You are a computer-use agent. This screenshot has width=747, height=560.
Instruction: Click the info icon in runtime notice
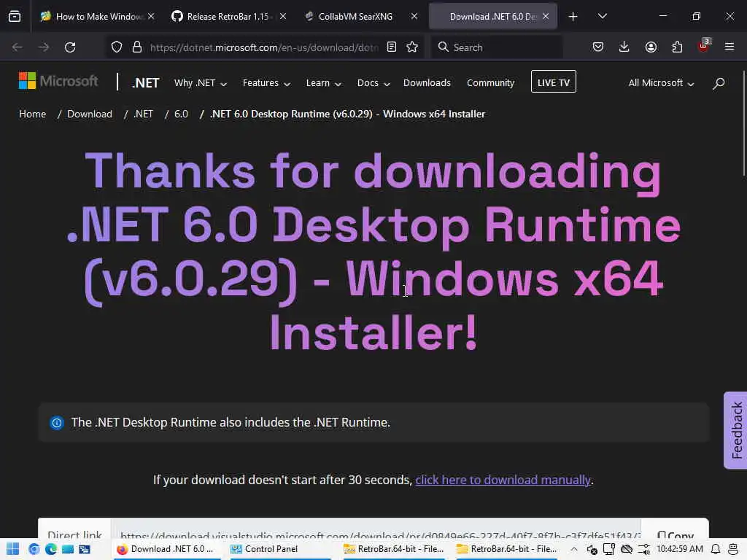(x=57, y=422)
